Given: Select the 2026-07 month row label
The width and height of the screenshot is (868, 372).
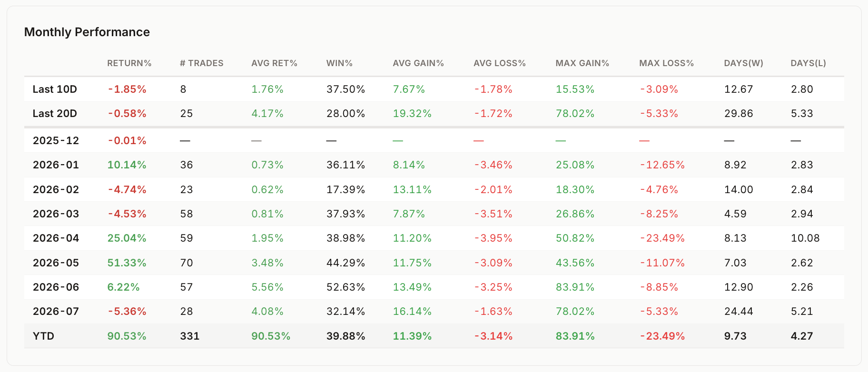Looking at the screenshot, I should 56,312.
